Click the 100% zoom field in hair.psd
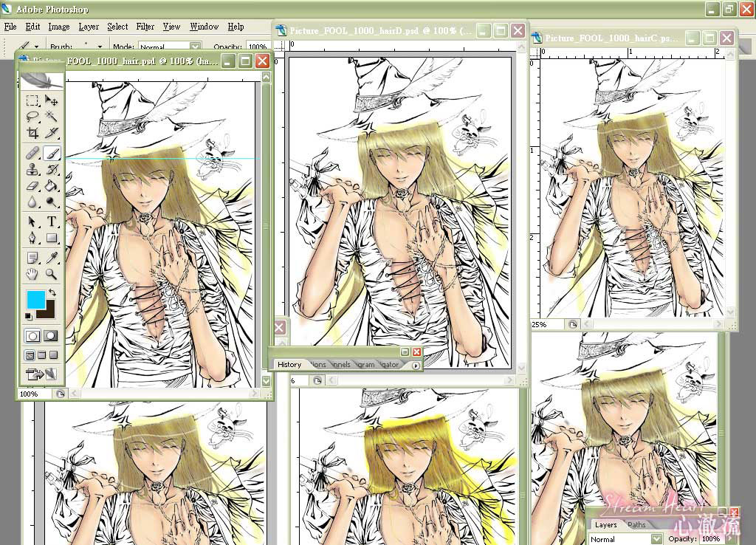The image size is (756, 545). (34, 394)
